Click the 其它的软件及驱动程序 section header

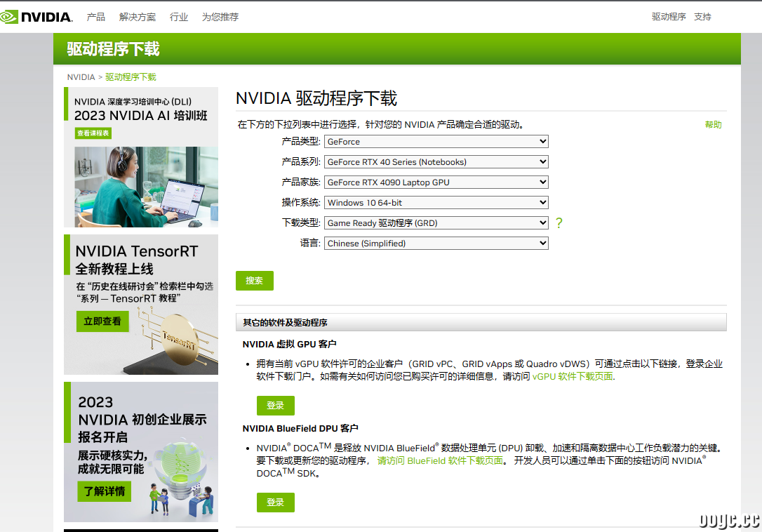(481, 322)
